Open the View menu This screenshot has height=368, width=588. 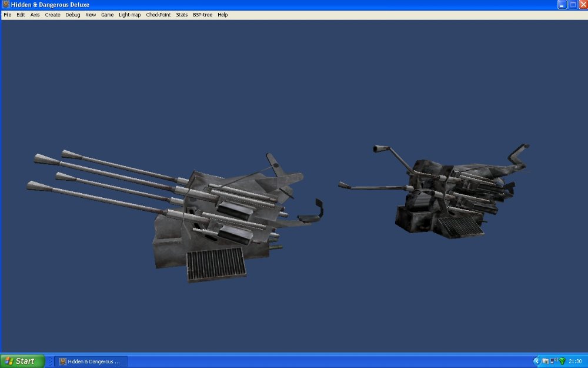pos(91,15)
